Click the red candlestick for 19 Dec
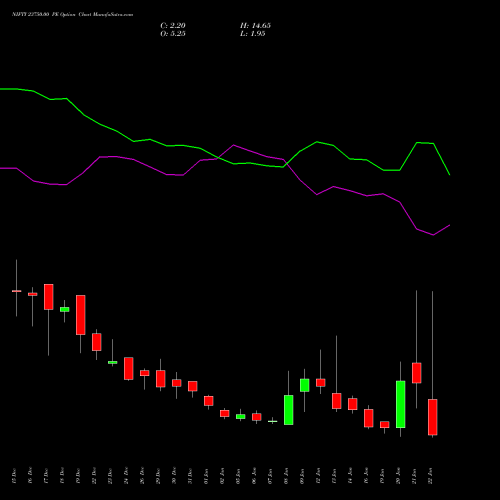This screenshot has width=500, height=500. click(x=81, y=315)
